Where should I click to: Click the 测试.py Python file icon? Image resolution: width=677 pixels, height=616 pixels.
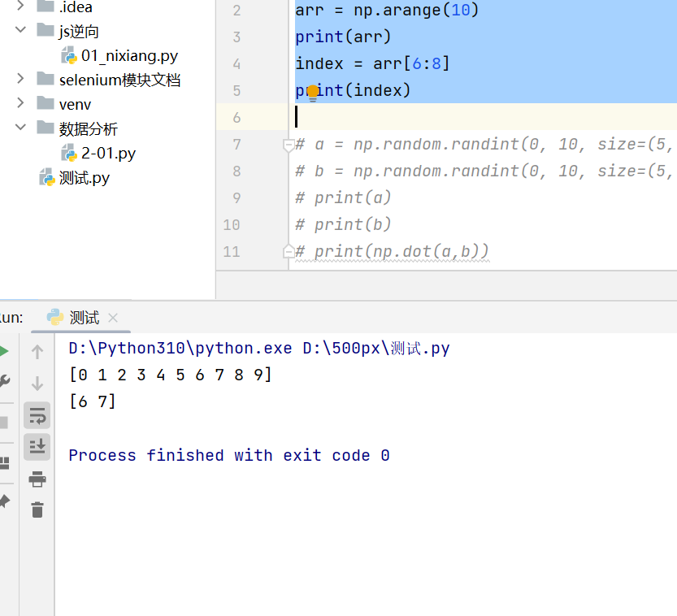click(x=47, y=177)
